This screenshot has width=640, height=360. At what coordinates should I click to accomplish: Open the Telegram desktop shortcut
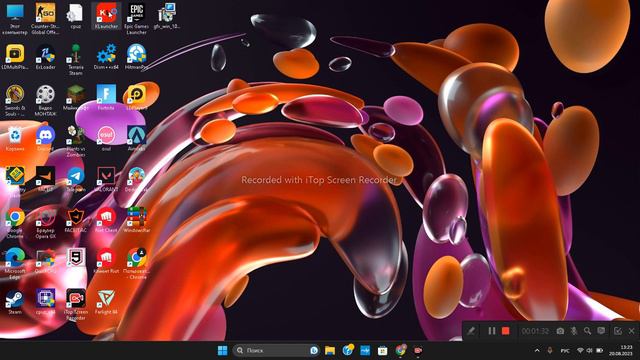click(76, 179)
